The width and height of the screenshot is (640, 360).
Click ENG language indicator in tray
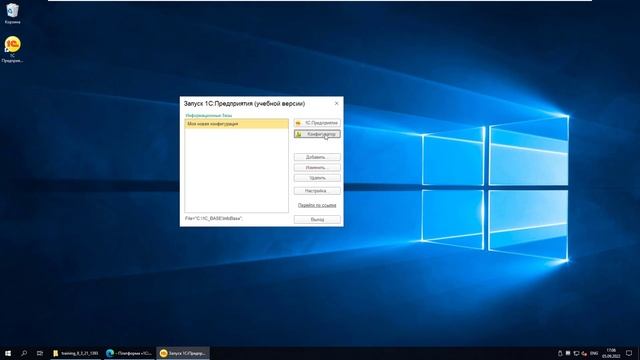594,353
